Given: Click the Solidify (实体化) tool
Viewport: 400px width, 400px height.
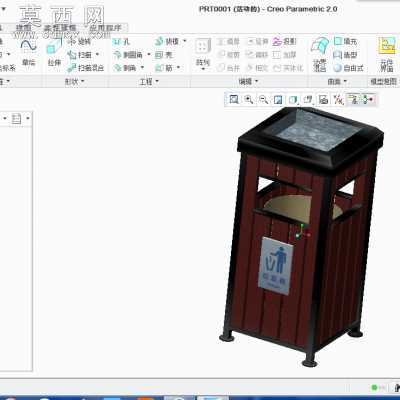Looking at the screenshot, I should pos(288,68).
